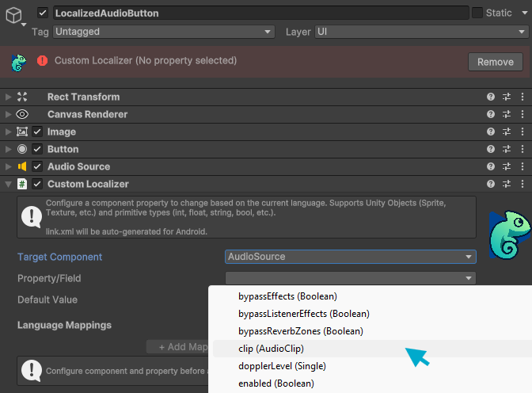Image resolution: width=532 pixels, height=393 pixels.
Task: Open help for Audio Source
Action: (491, 166)
